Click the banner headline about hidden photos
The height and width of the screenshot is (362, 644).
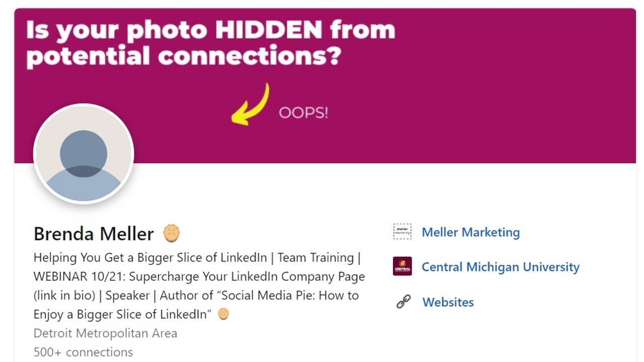209,42
